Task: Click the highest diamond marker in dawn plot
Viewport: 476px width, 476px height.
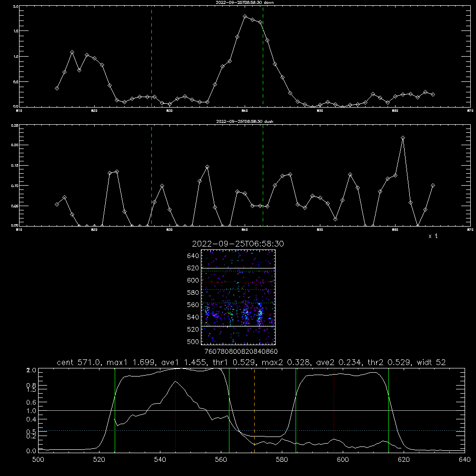Action: tap(245, 16)
